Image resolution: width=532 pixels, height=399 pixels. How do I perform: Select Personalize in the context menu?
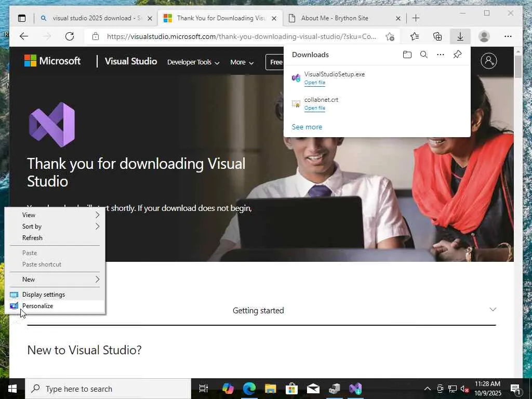pyautogui.click(x=56, y=306)
